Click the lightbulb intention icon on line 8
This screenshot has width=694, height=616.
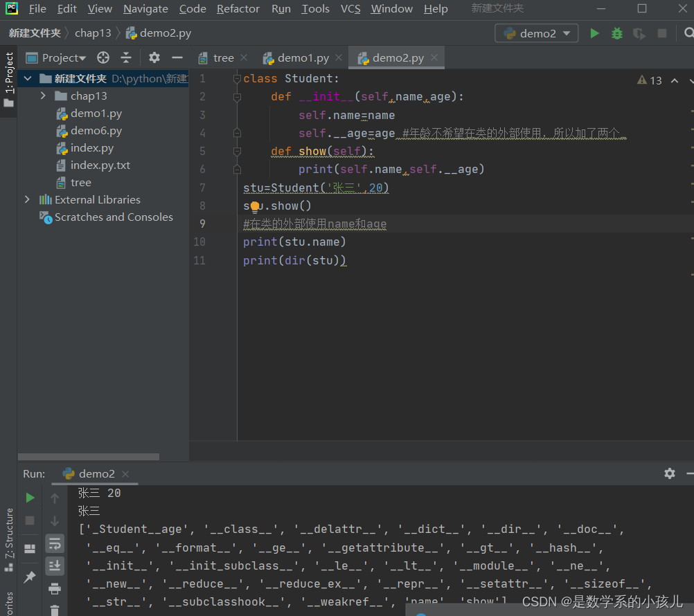(x=255, y=206)
